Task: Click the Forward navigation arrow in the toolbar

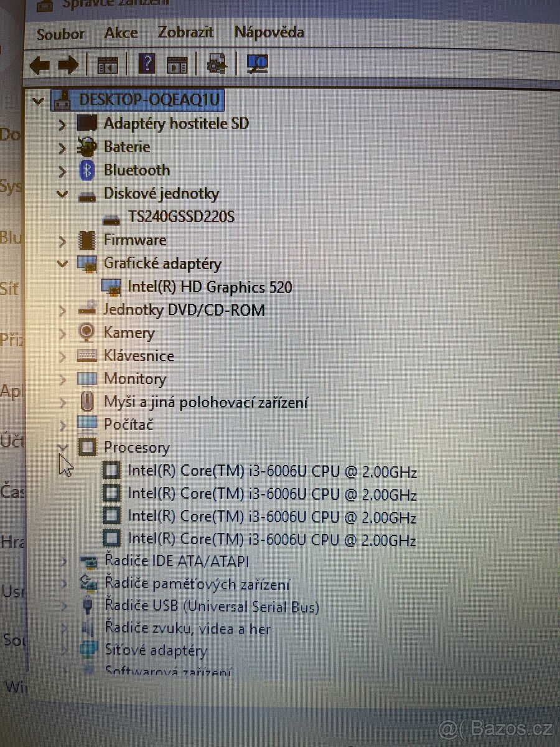Action: pos(68,64)
